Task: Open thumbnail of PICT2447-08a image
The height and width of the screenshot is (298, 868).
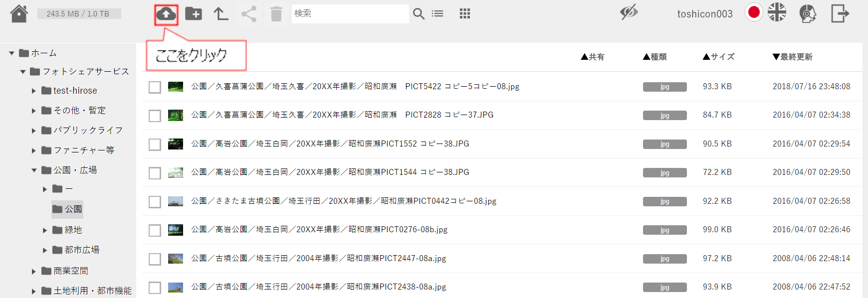Action: click(x=176, y=259)
